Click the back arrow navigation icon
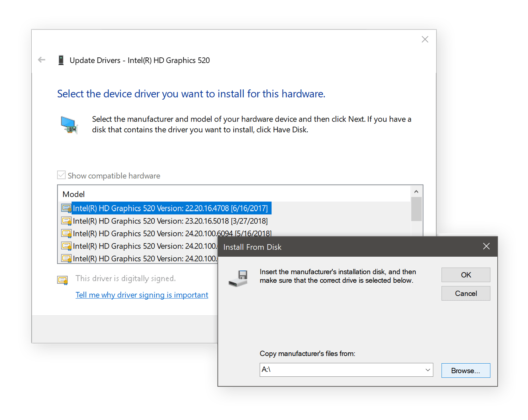Image resolution: width=528 pixels, height=420 pixels. point(41,60)
